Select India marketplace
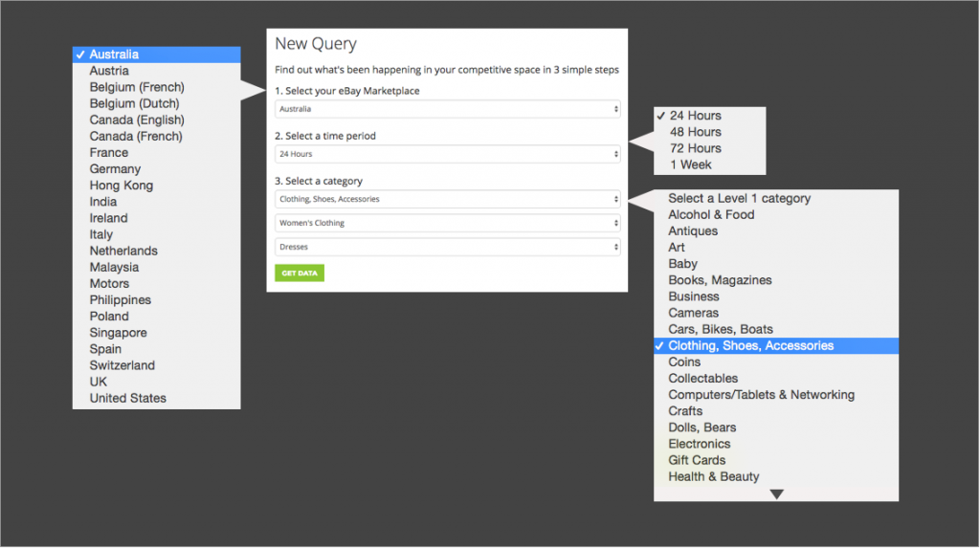Viewport: 980px width, 548px height. (x=156, y=202)
